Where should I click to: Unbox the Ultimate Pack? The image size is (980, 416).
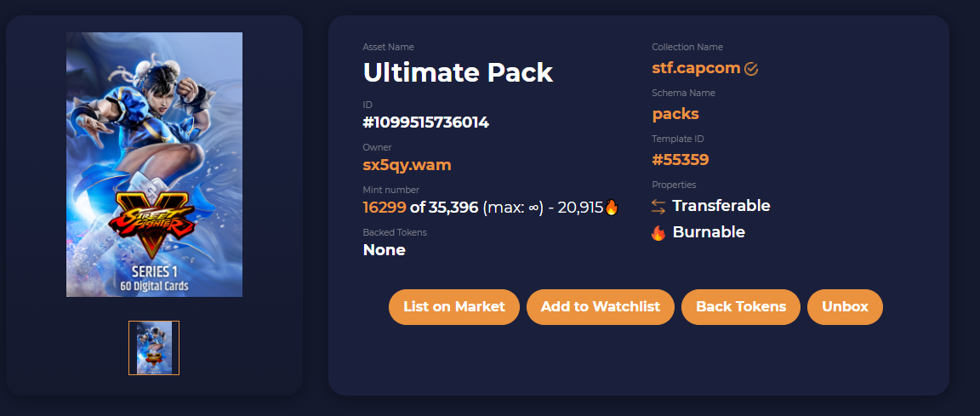[845, 307]
